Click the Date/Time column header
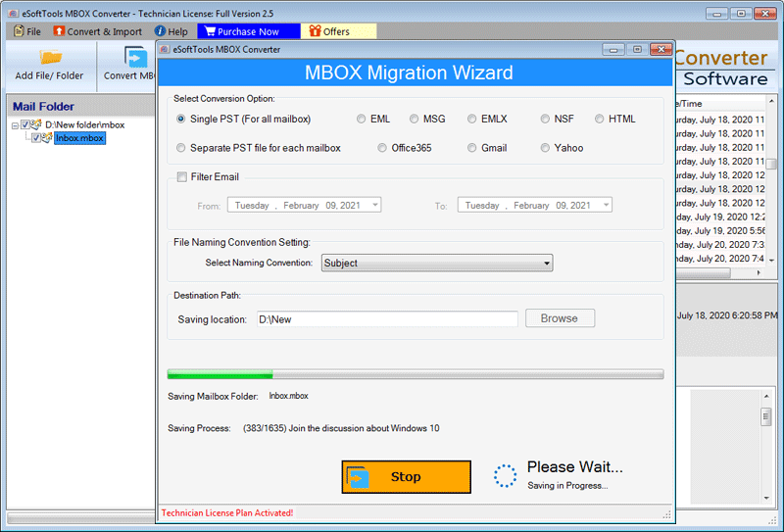The width and height of the screenshot is (784, 532). [x=720, y=104]
